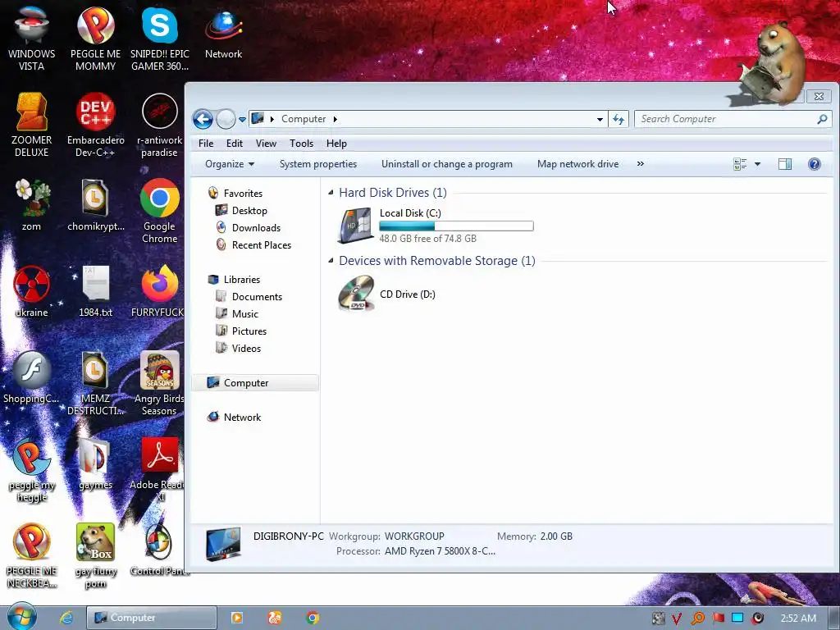Open Explorer help via the question mark icon
Image resolution: width=840 pixels, height=630 pixels.
click(814, 164)
